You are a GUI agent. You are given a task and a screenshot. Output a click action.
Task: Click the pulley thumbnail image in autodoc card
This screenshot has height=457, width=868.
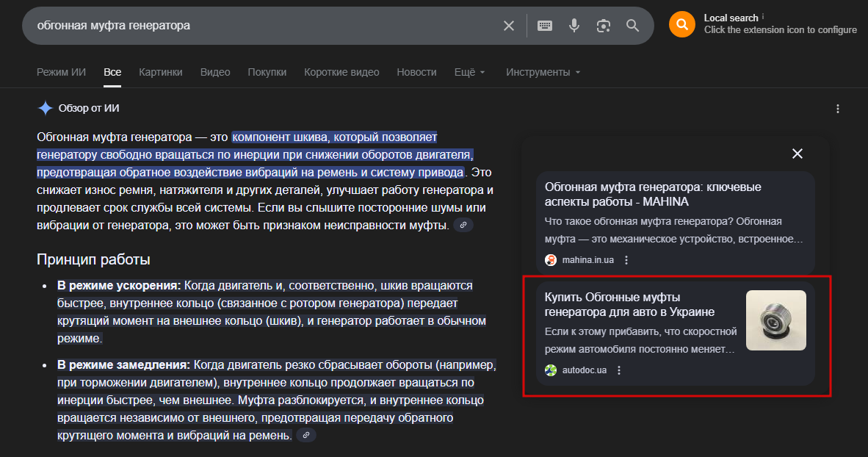point(776,320)
